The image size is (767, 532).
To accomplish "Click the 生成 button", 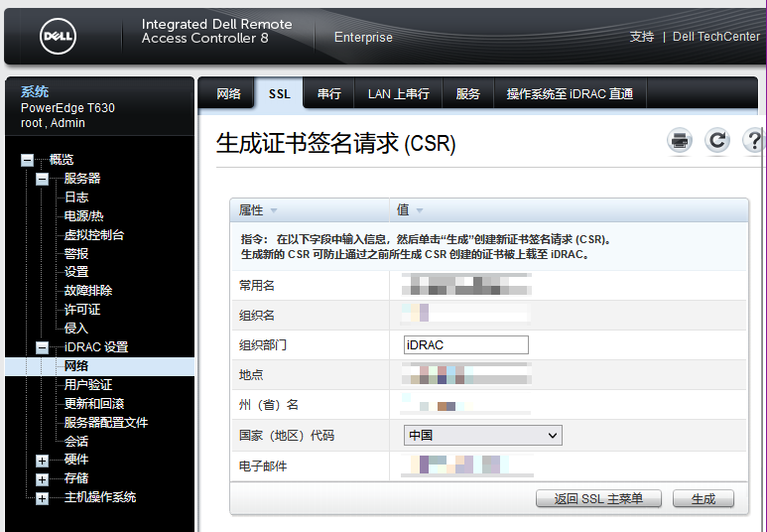I will coord(703,498).
